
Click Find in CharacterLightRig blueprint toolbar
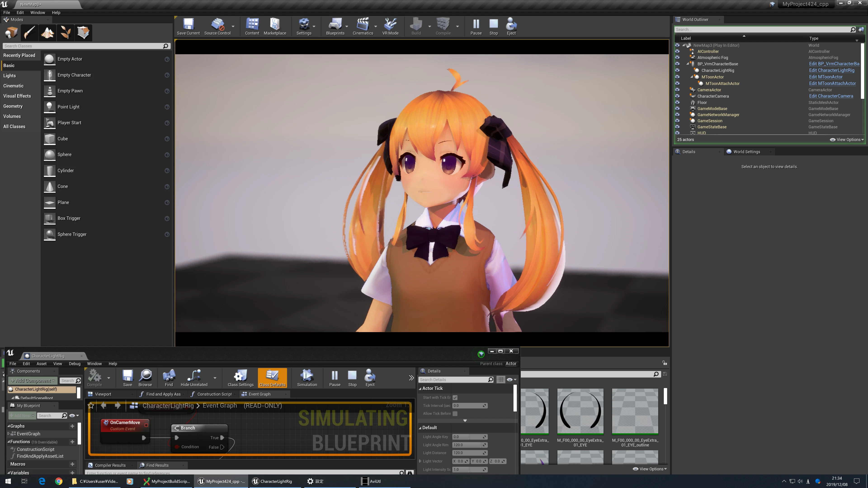[x=169, y=378]
